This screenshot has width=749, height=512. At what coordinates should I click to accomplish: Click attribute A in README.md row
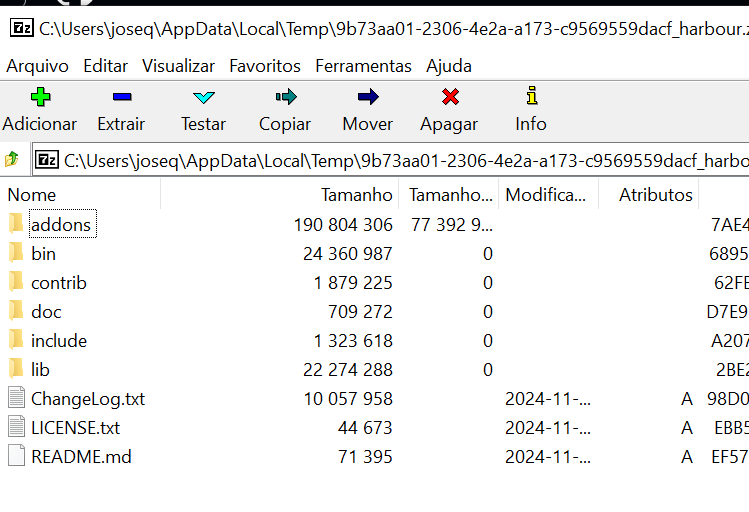pos(687,457)
